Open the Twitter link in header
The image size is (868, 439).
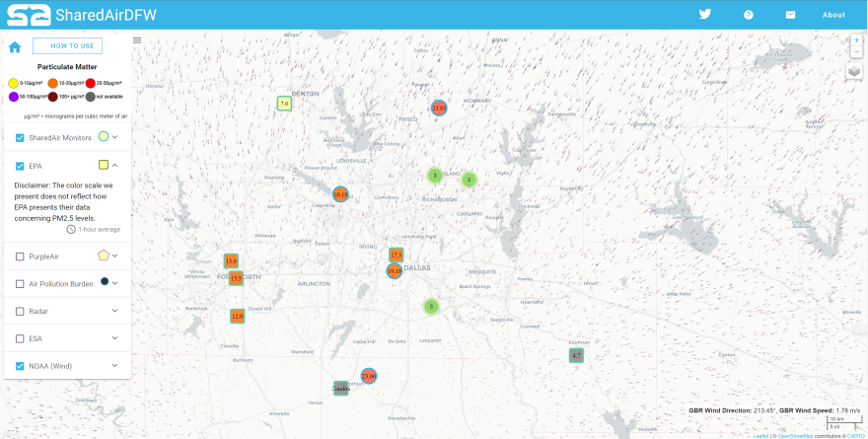point(704,15)
